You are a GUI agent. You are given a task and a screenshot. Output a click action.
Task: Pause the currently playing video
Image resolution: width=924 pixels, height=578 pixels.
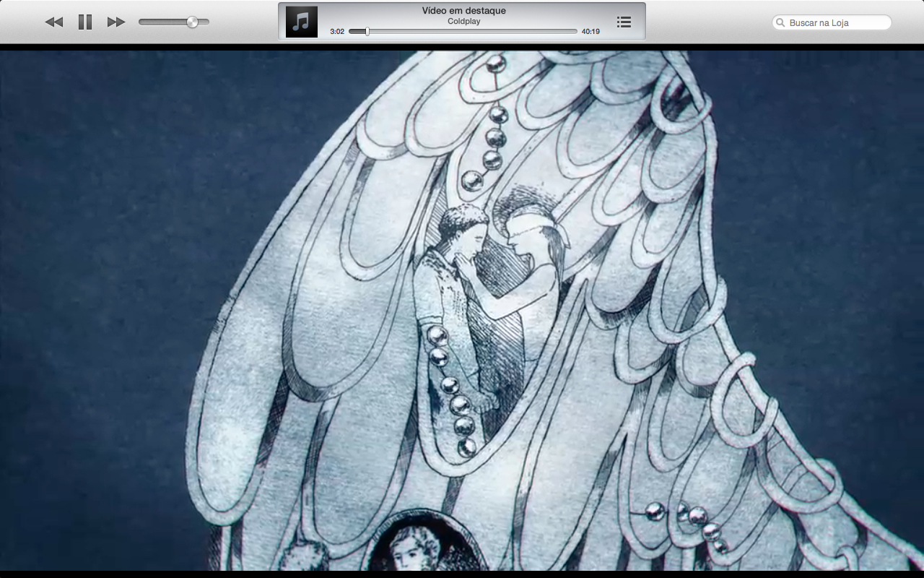point(85,22)
